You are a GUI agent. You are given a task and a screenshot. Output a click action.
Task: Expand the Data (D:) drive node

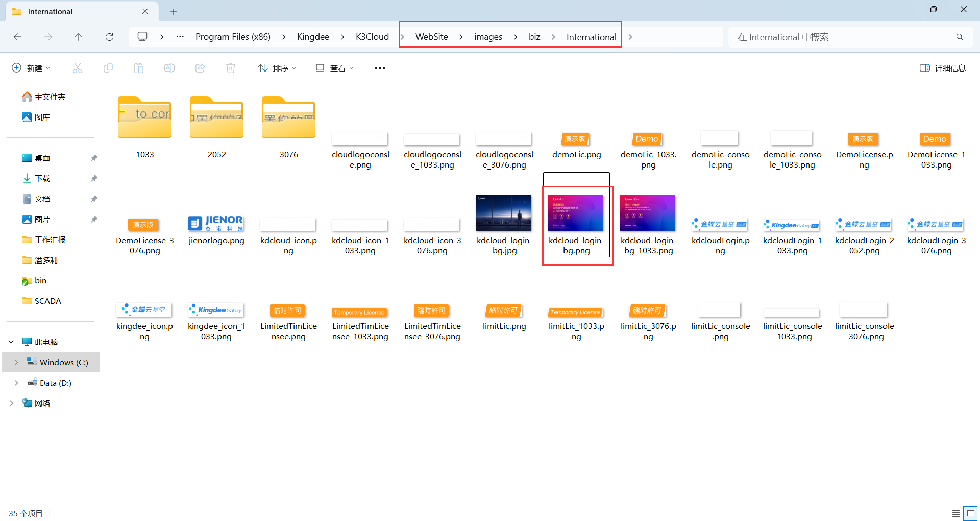pos(16,383)
